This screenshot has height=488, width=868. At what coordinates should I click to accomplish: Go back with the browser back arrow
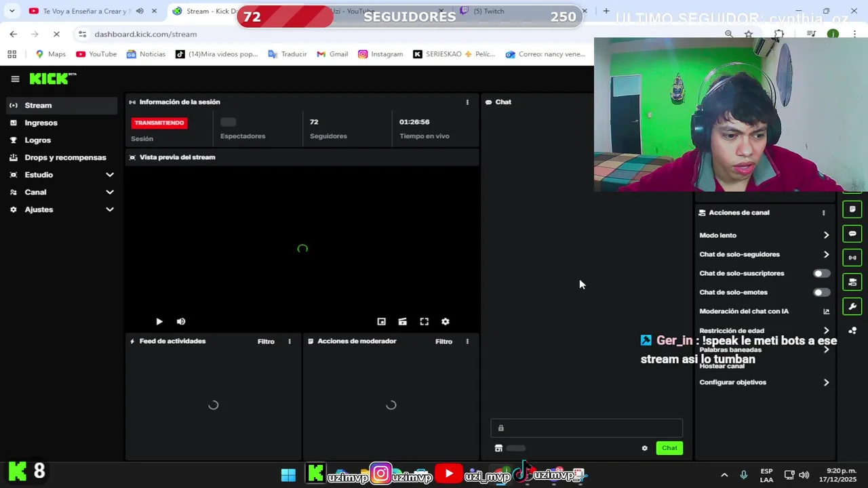pyautogui.click(x=14, y=34)
